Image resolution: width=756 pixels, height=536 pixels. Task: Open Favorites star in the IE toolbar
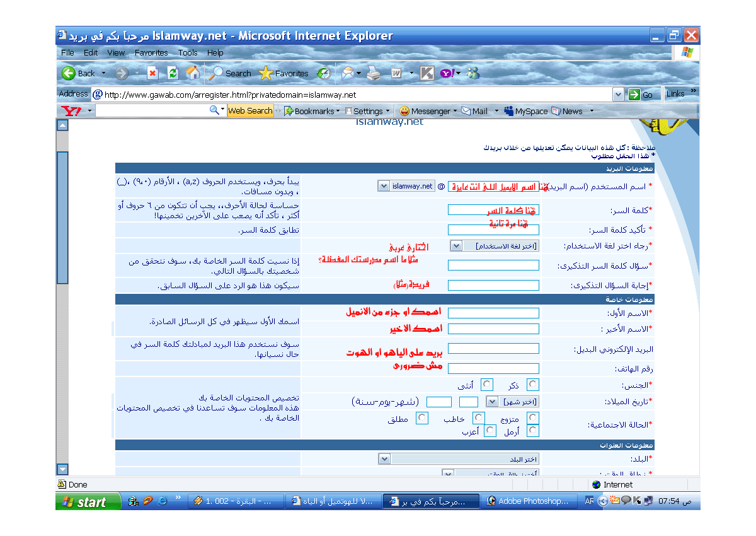click(266, 73)
